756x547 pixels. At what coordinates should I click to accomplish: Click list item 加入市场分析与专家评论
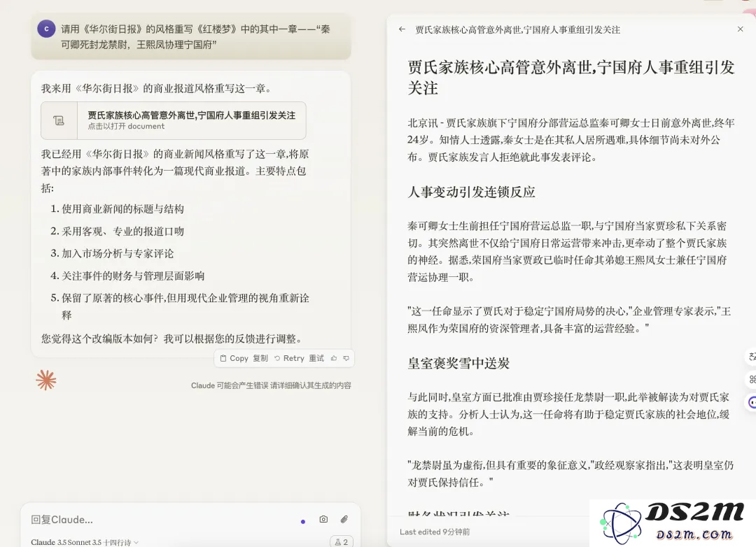118,253
